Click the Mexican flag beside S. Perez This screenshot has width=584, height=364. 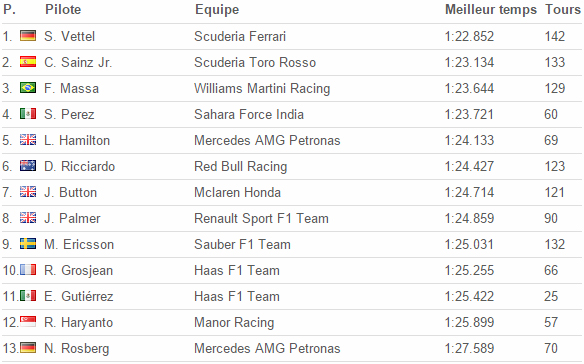28,114
